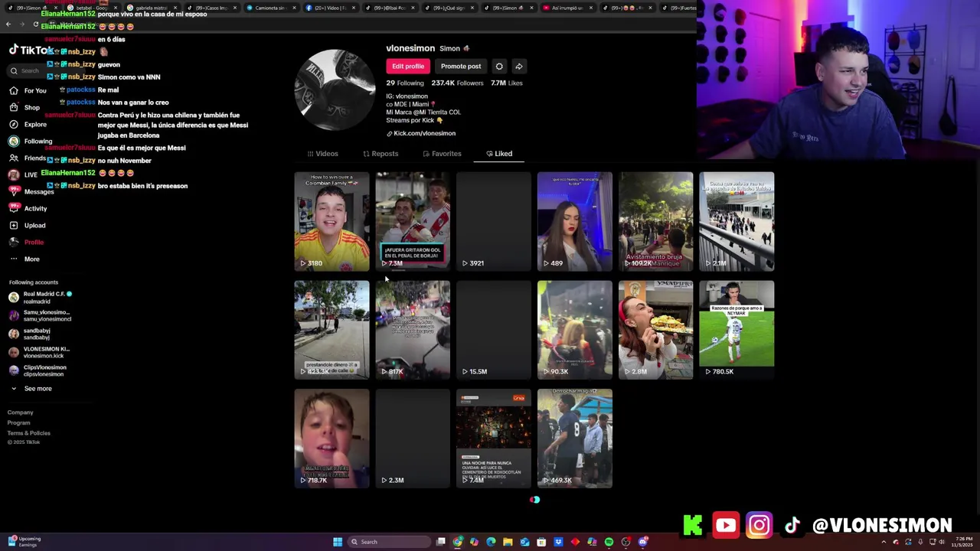This screenshot has width=980, height=551.
Task: Open Microsoft Edge from the taskbar
Action: coord(491,542)
